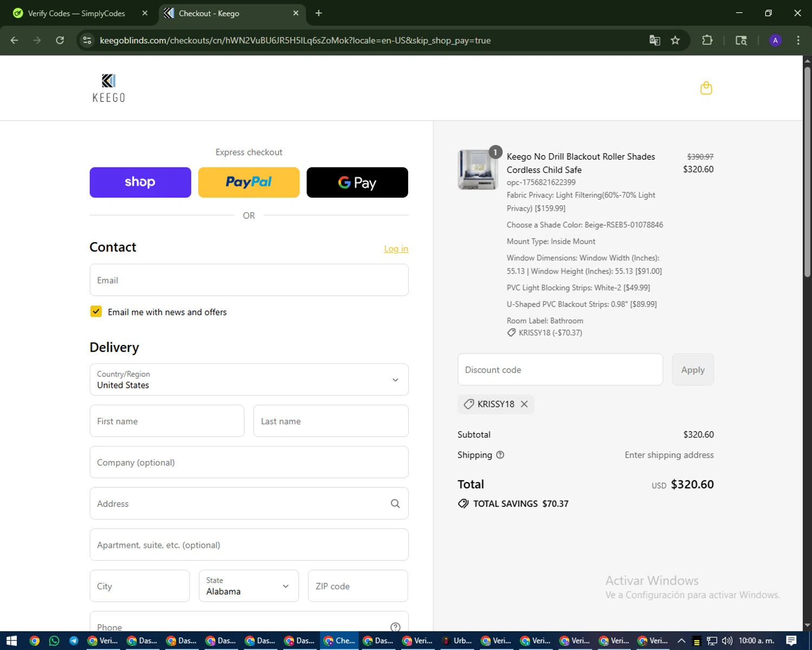Open the State dropdown showing Alabama
Viewport: 812px width, 650px height.
pos(248,586)
